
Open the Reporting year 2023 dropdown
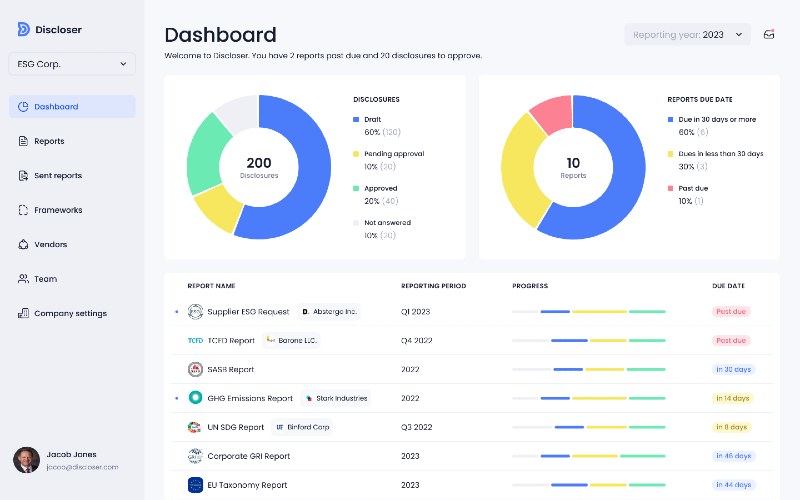click(687, 35)
